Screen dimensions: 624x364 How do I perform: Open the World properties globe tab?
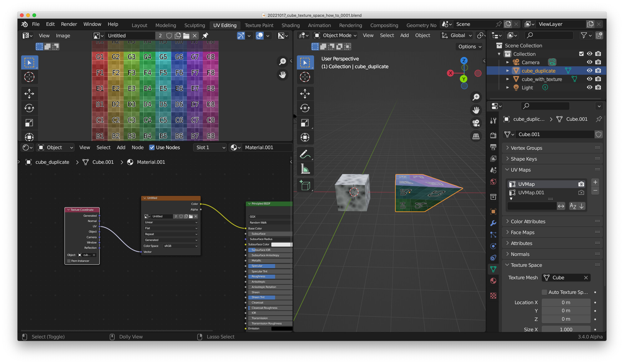click(x=493, y=182)
